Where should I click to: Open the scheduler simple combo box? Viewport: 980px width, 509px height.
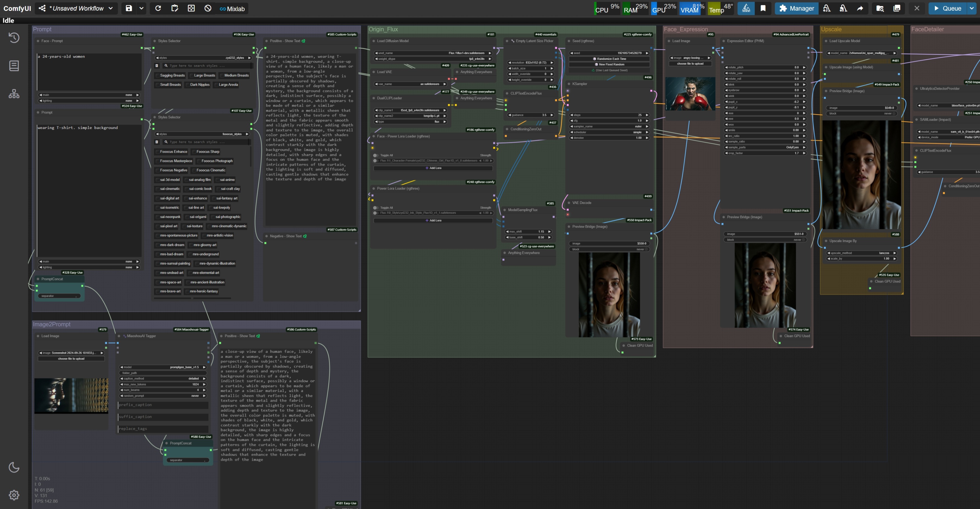609,132
